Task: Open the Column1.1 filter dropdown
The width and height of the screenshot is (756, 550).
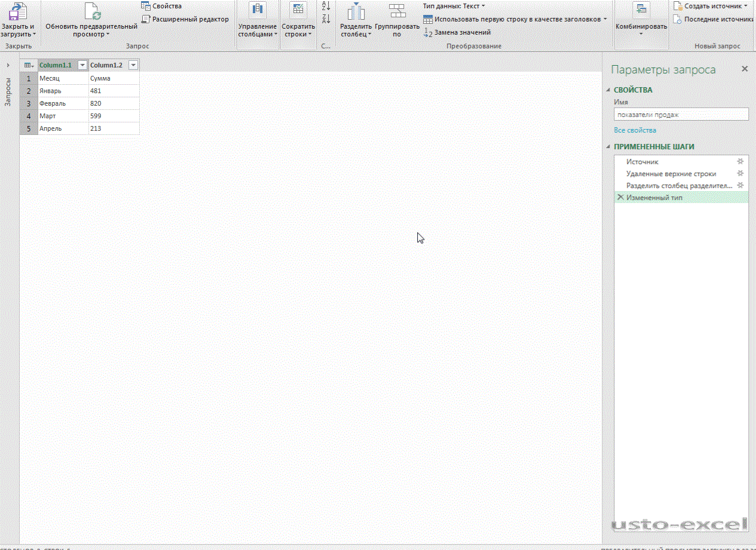Action: (x=82, y=65)
